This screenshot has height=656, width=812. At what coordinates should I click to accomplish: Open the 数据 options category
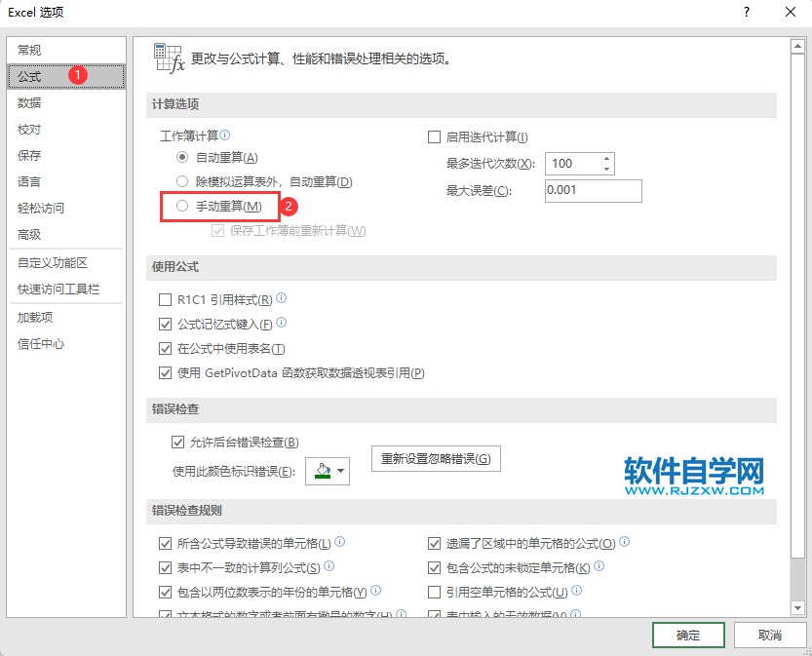coord(66,103)
